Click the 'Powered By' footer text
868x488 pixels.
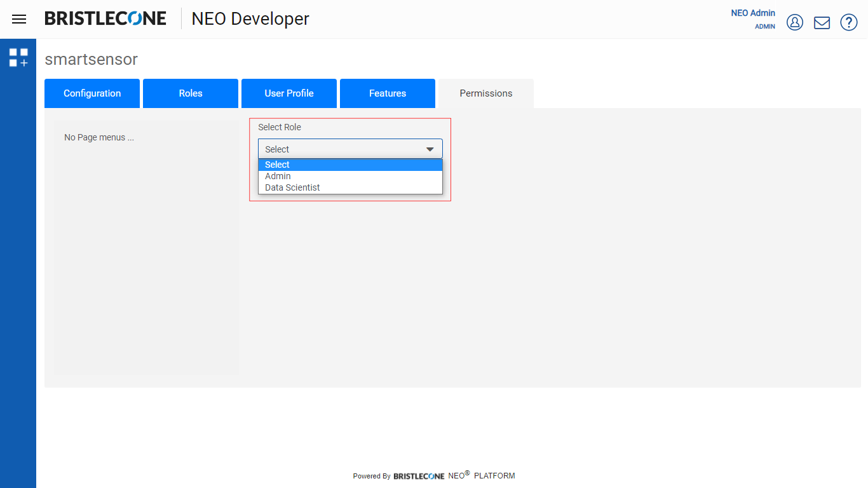tap(372, 476)
